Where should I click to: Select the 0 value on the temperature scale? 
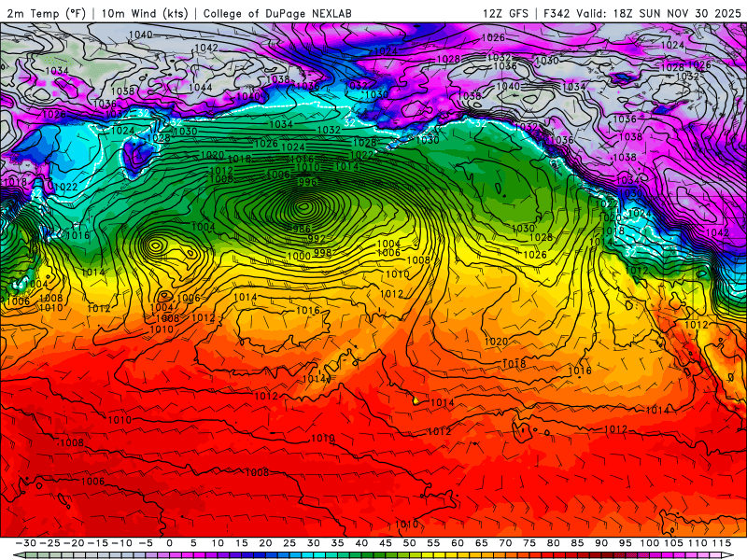pyautogui.click(x=170, y=543)
